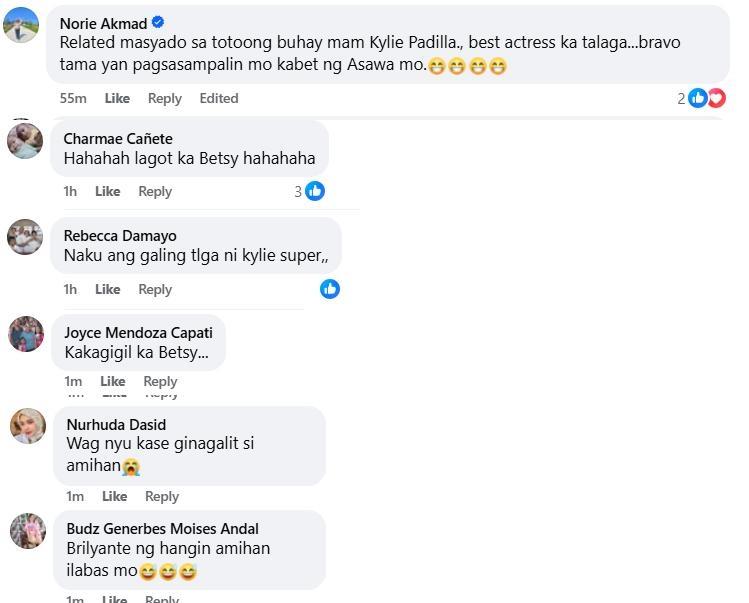Like Charmae Cañete's comment
The height and width of the screenshot is (603, 749).
coord(107,191)
